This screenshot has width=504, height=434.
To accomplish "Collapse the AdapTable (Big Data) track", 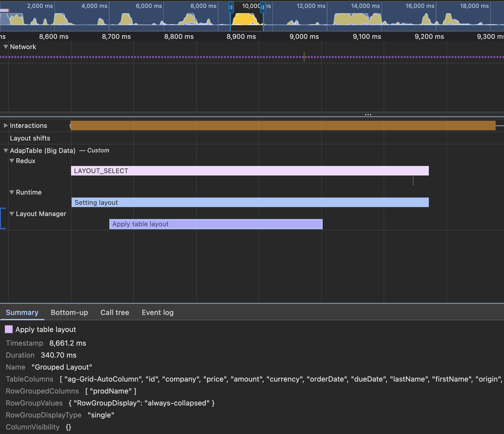I will (6, 151).
